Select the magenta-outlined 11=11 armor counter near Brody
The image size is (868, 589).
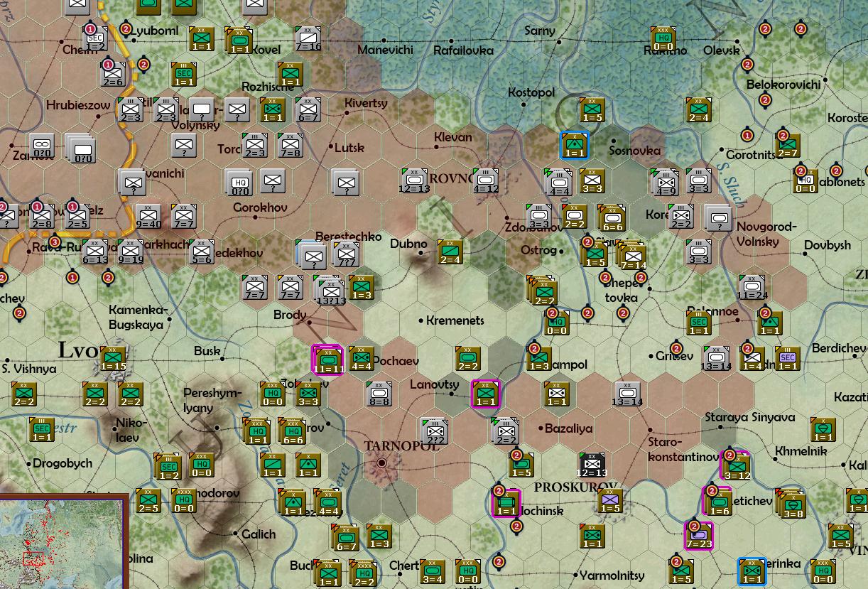327,359
